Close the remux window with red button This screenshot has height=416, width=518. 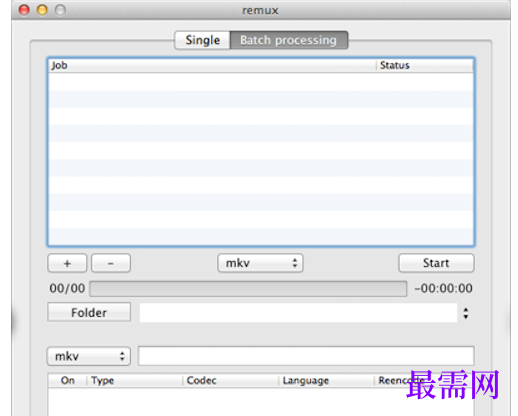point(24,10)
